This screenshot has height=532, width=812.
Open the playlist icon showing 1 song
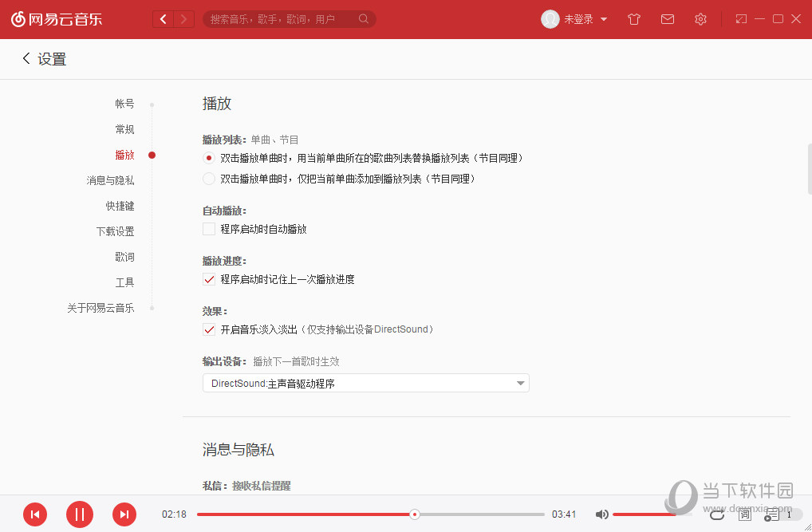pos(771,514)
